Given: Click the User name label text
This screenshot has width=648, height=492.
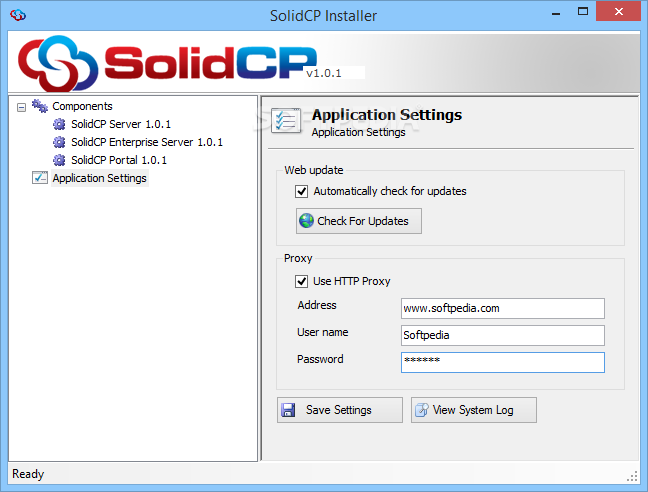Looking at the screenshot, I should 323,332.
